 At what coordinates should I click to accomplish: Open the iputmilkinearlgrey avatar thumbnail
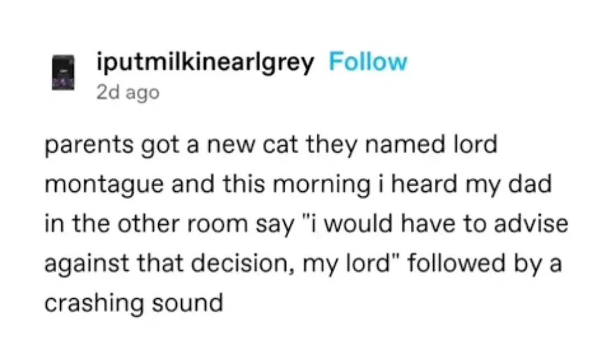[64, 72]
